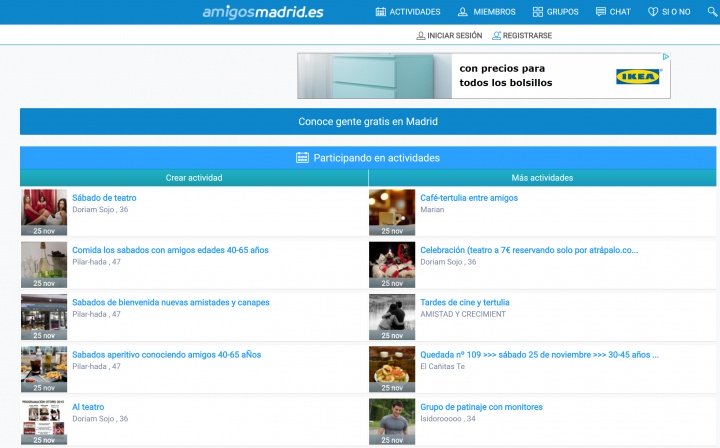Viewport: 720px width, 448px height.
Task: Click Al teatro thumbnail image
Action: (x=44, y=421)
